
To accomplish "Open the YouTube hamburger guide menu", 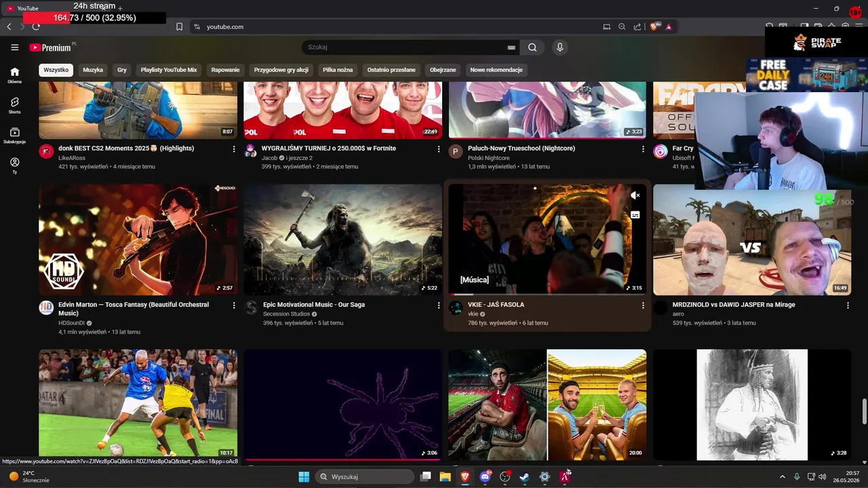I will pyautogui.click(x=14, y=47).
